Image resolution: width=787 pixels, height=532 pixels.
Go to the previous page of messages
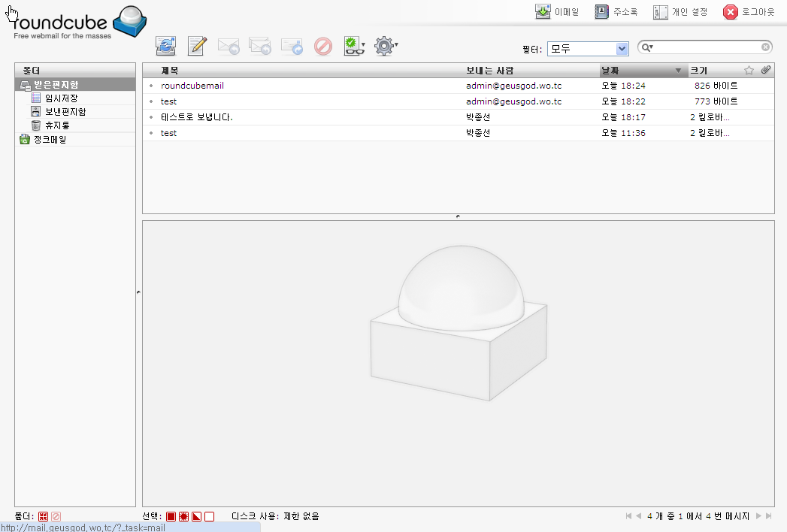click(639, 516)
